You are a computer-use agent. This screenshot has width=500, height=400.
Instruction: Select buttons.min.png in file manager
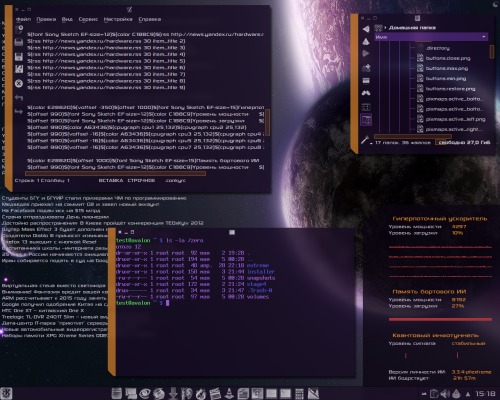point(441,79)
